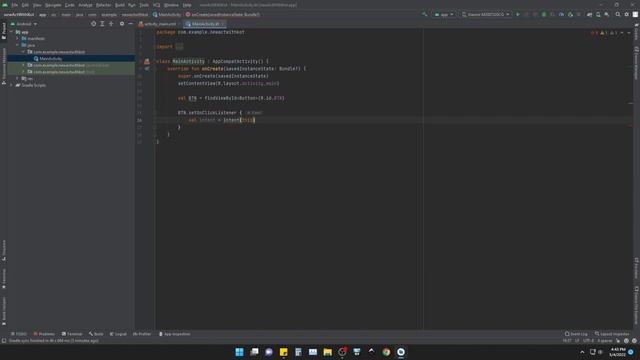The width and height of the screenshot is (640, 360).
Task: Open the Logcat tool window
Action: click(118, 334)
